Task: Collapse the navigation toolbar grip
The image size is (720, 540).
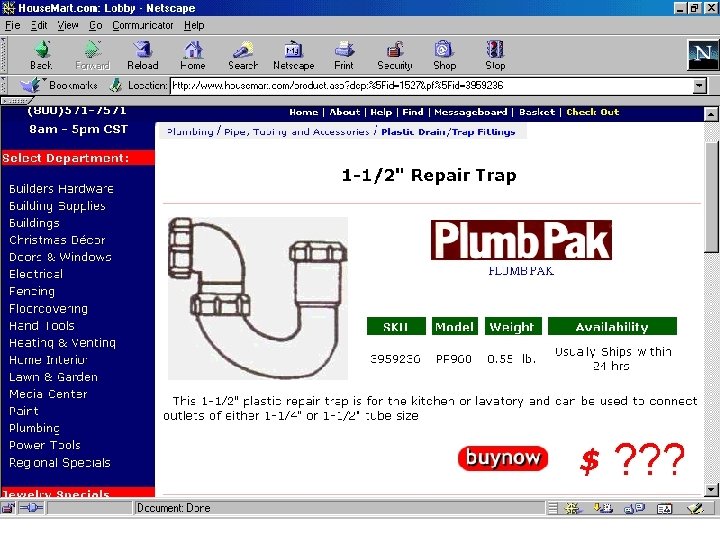Action: coord(4,55)
